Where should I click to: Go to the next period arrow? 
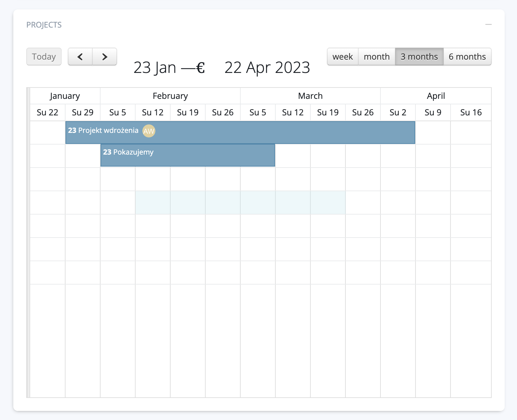(x=104, y=57)
